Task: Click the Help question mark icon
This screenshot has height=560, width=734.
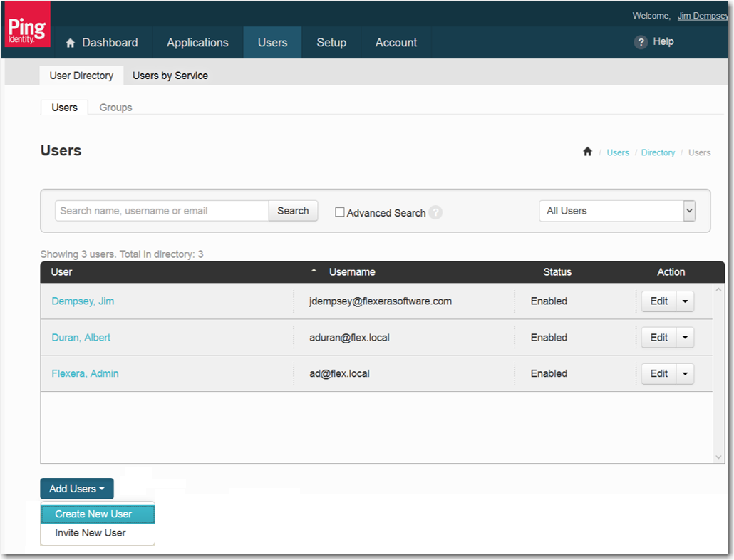Action: 641,42
